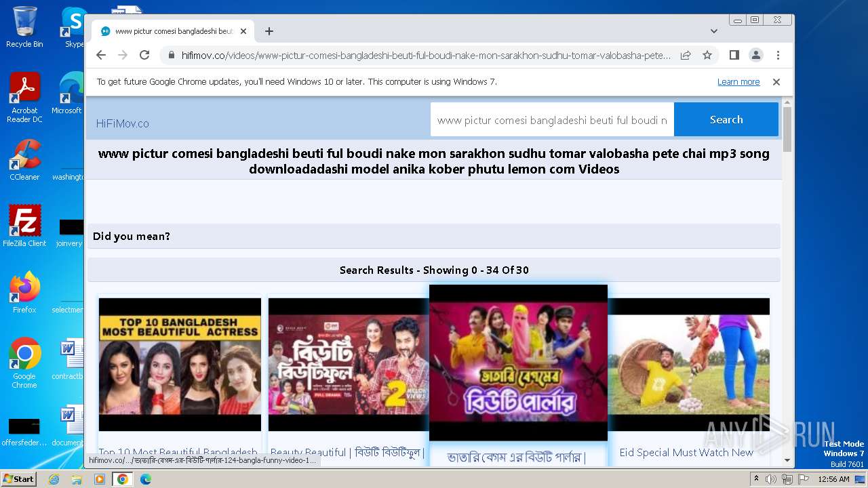
Task: Open the HiFiMov.co home link
Action: [122, 123]
